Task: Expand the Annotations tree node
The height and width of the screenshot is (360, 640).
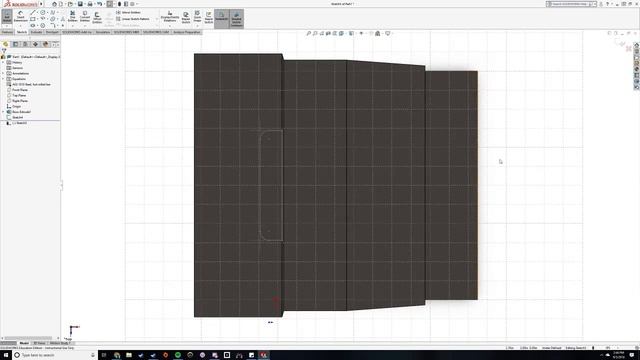Action: (3, 73)
